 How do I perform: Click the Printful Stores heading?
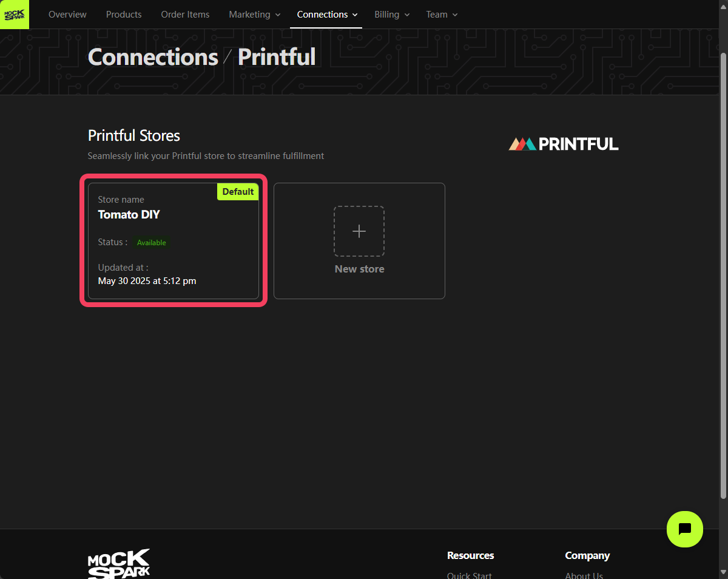point(134,135)
